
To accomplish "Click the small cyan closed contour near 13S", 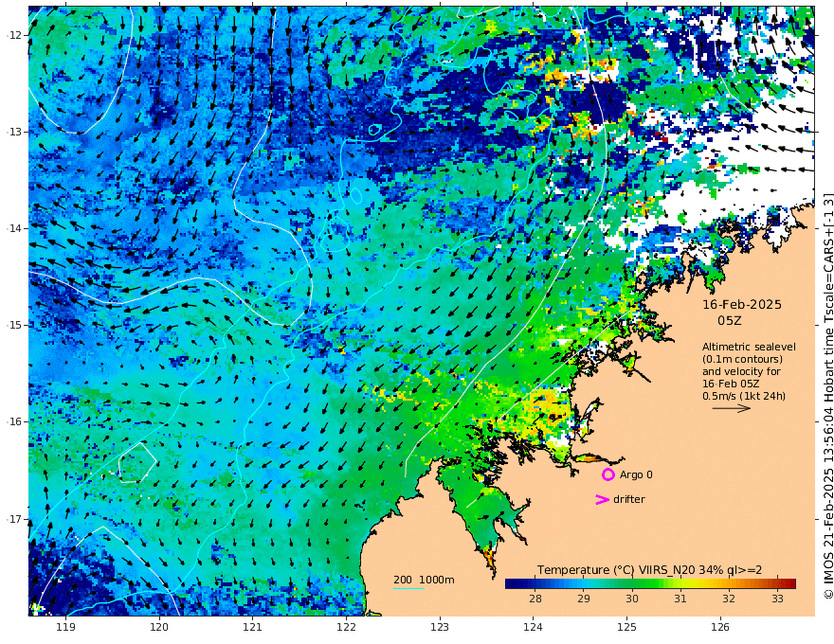I will (x=374, y=129).
